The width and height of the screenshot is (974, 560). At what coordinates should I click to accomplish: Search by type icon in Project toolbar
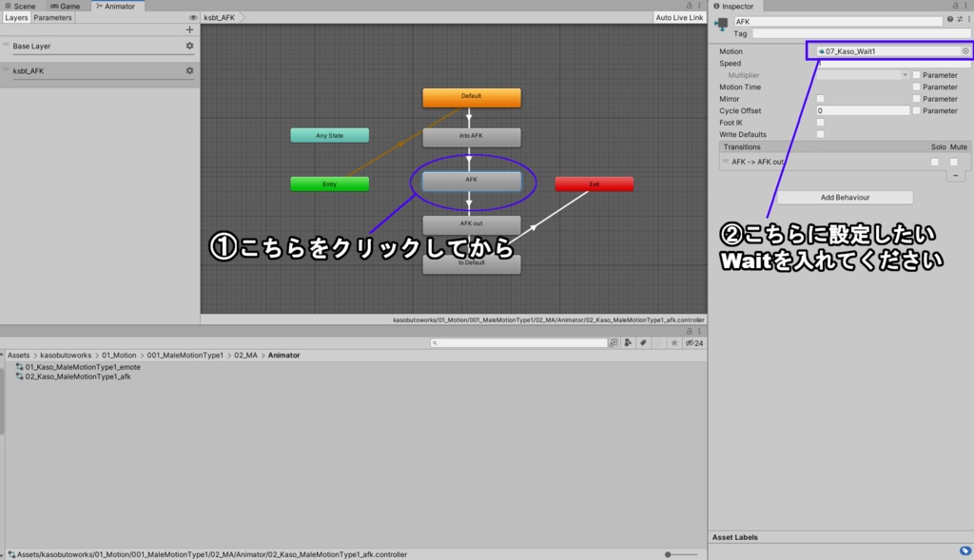tap(628, 342)
